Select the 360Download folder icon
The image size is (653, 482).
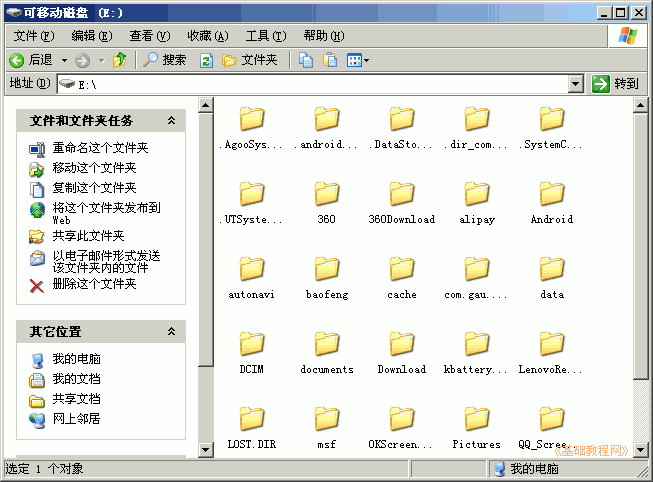401,194
